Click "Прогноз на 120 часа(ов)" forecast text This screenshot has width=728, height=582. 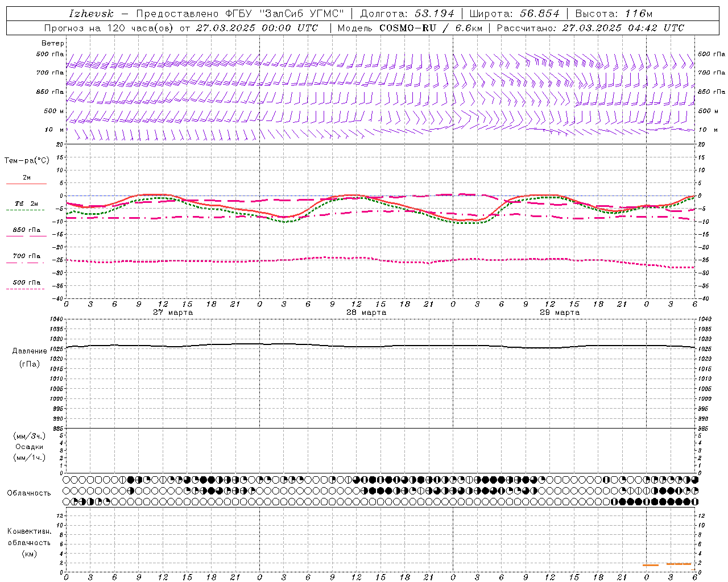110,28
